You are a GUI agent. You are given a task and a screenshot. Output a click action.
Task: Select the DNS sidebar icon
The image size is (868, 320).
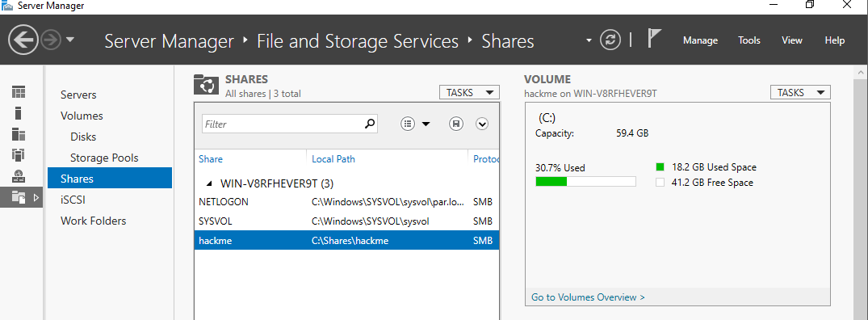point(19,176)
